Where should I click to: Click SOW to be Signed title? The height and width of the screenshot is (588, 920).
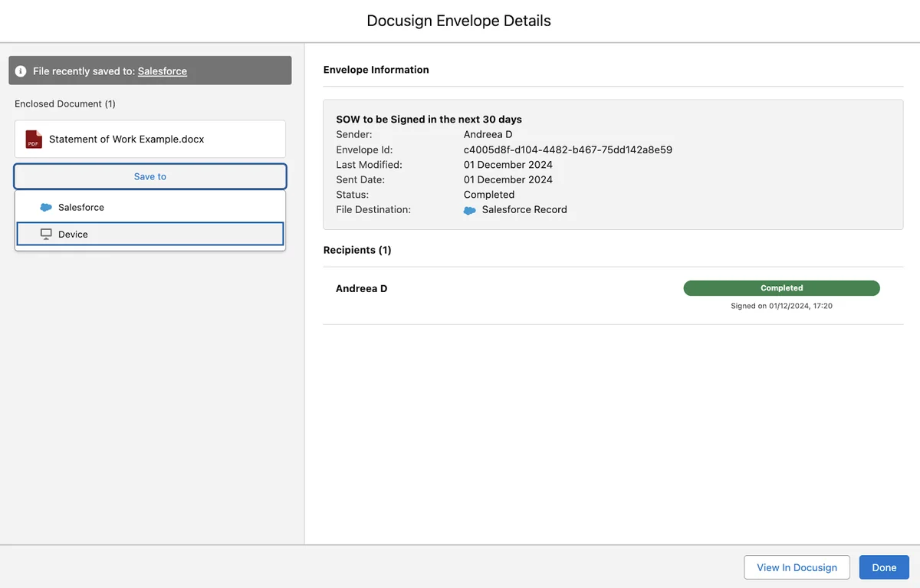coord(429,120)
